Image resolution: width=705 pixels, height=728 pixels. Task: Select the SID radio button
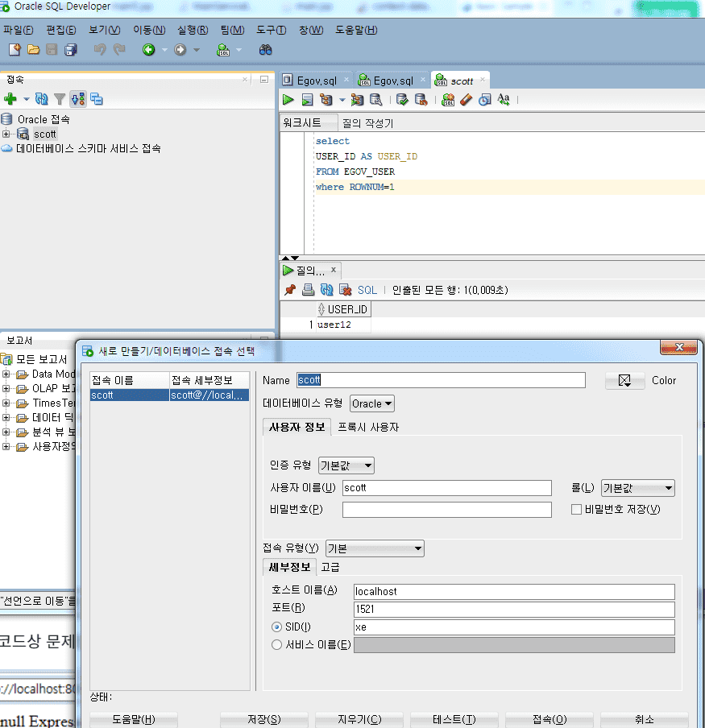click(x=276, y=627)
